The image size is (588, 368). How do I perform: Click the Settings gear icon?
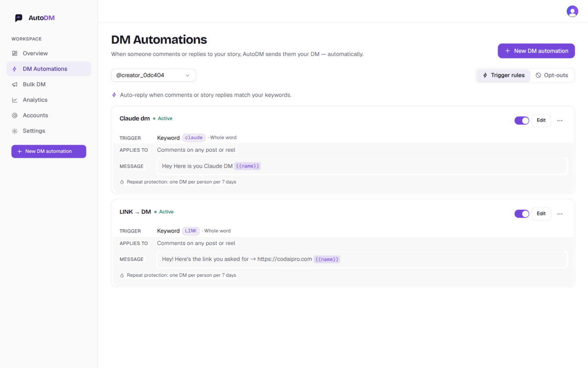(x=15, y=131)
